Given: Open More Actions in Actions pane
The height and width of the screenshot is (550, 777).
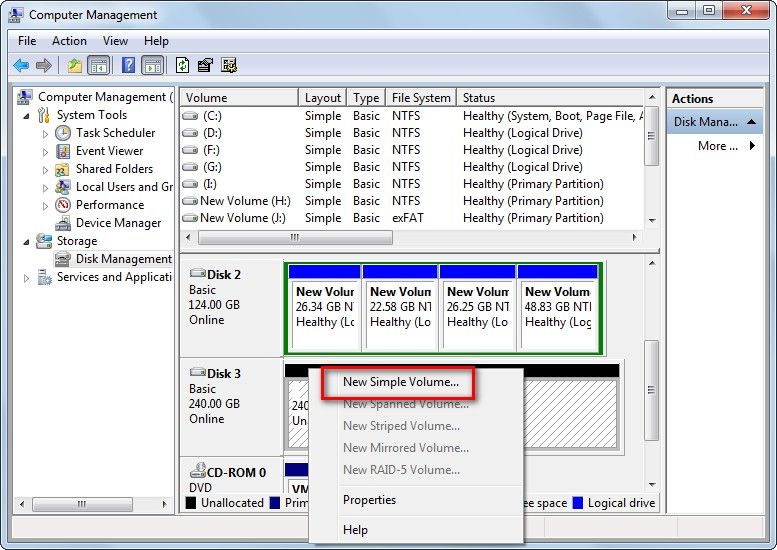Looking at the screenshot, I should pyautogui.click(x=717, y=146).
